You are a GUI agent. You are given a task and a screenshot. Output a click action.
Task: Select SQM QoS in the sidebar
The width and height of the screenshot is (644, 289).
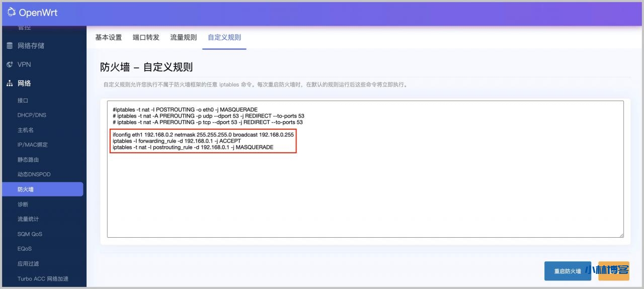click(x=30, y=234)
